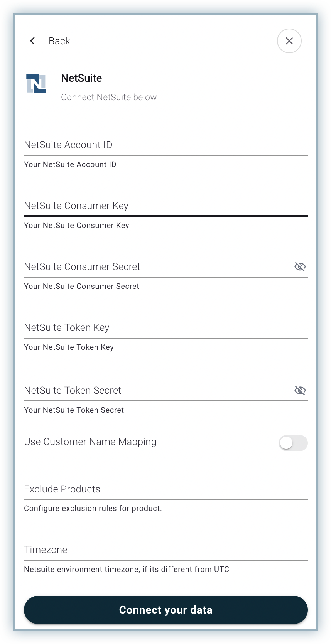Click the Use Customer Name Mapping label
This screenshot has height=644, width=331.
[90, 442]
